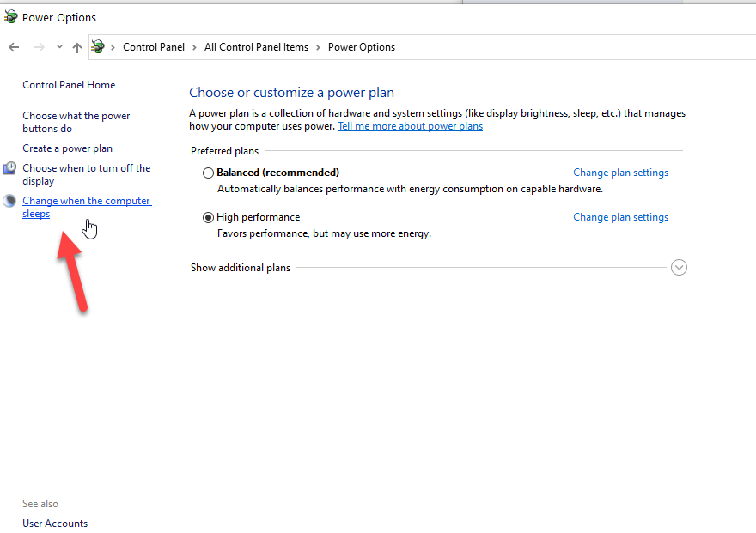Screen dimensions: 756x533
Task: Open Create a power plan link
Action: 68,148
